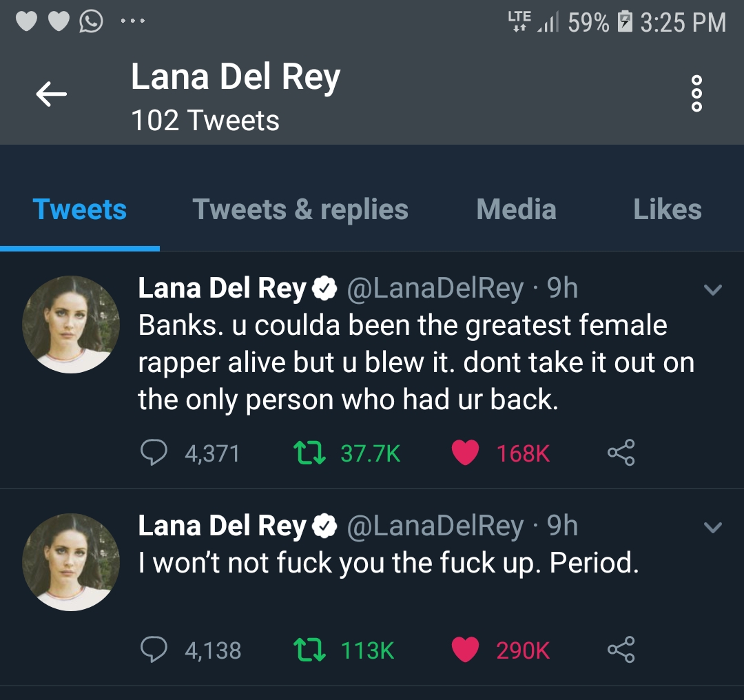Tap the WhatsApp notification icon in status bar
This screenshot has height=700, width=744.
tap(92, 22)
